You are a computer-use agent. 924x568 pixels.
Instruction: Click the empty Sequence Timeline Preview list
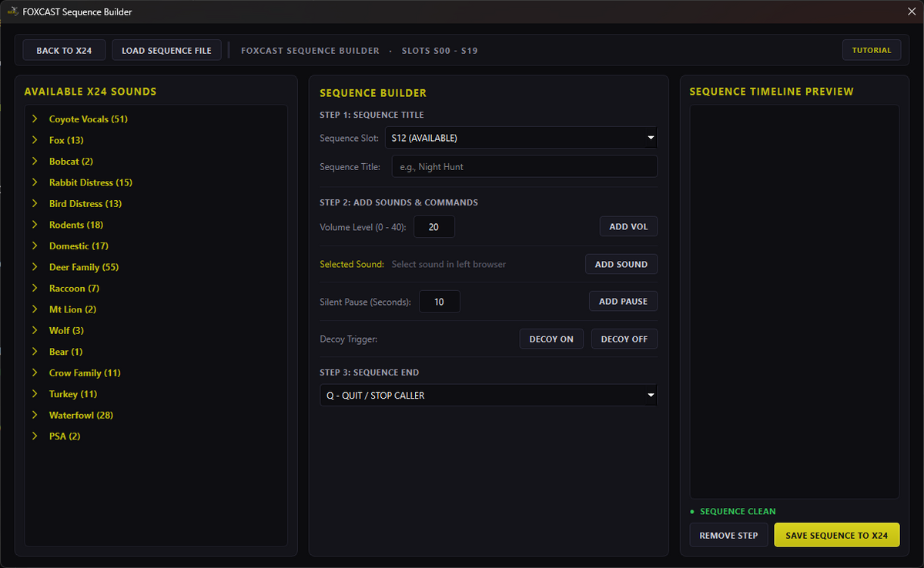[x=795, y=302]
